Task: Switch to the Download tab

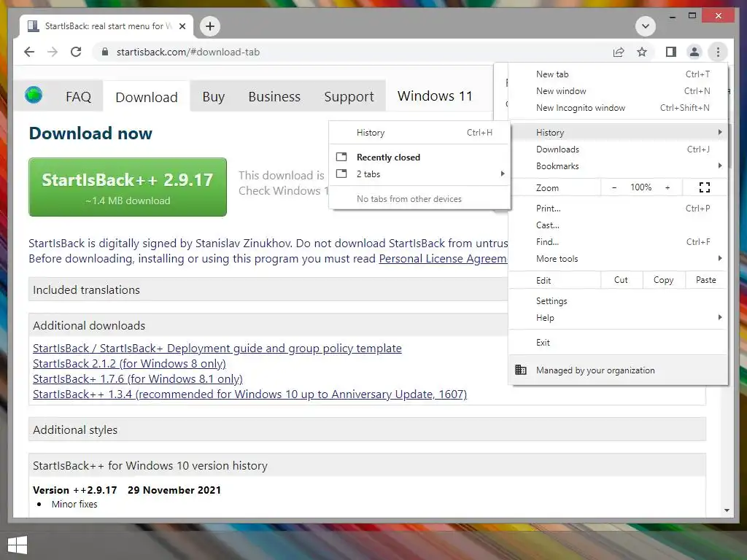Action: coord(147,97)
